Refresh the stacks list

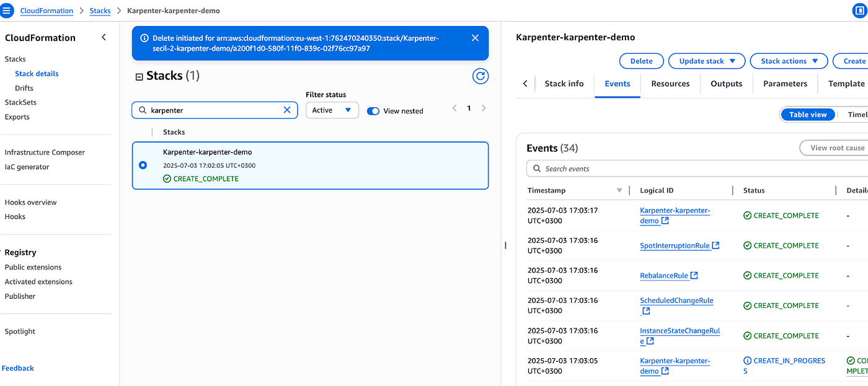pos(480,76)
